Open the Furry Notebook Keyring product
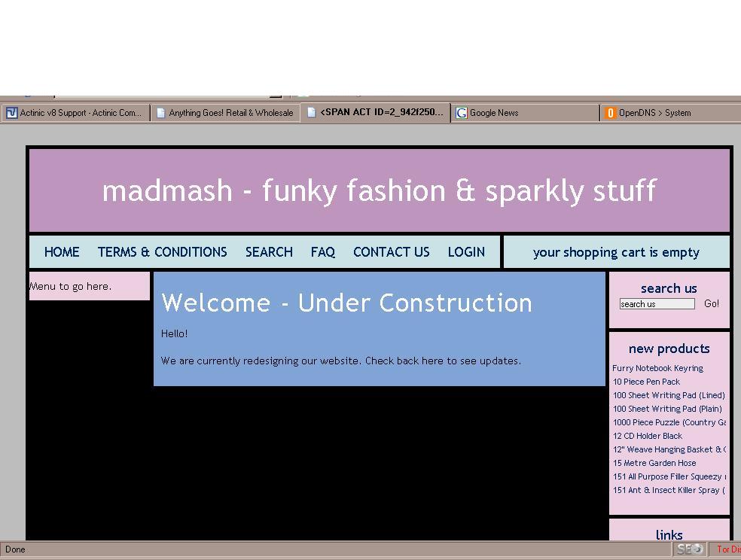Viewport: 741px width, 560px height. 657,368
